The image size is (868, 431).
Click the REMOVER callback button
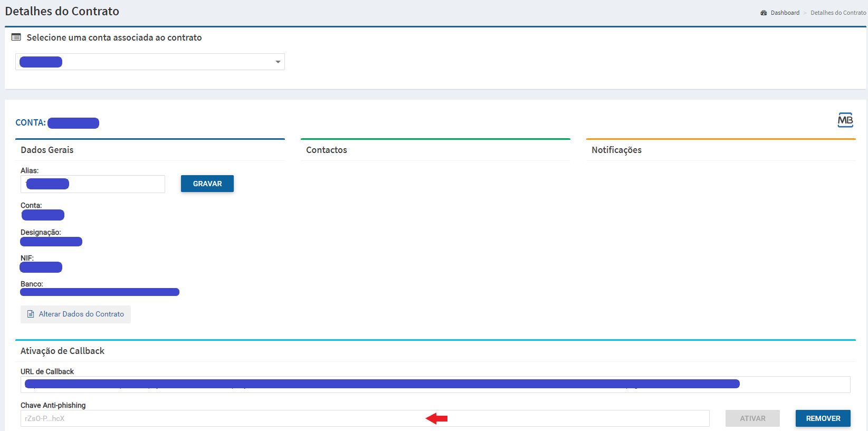[823, 418]
